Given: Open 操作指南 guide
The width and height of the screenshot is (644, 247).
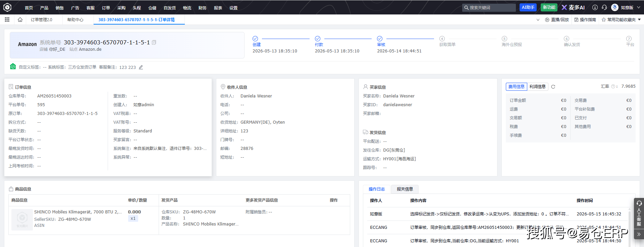Looking at the screenshot, I should point(585,20).
